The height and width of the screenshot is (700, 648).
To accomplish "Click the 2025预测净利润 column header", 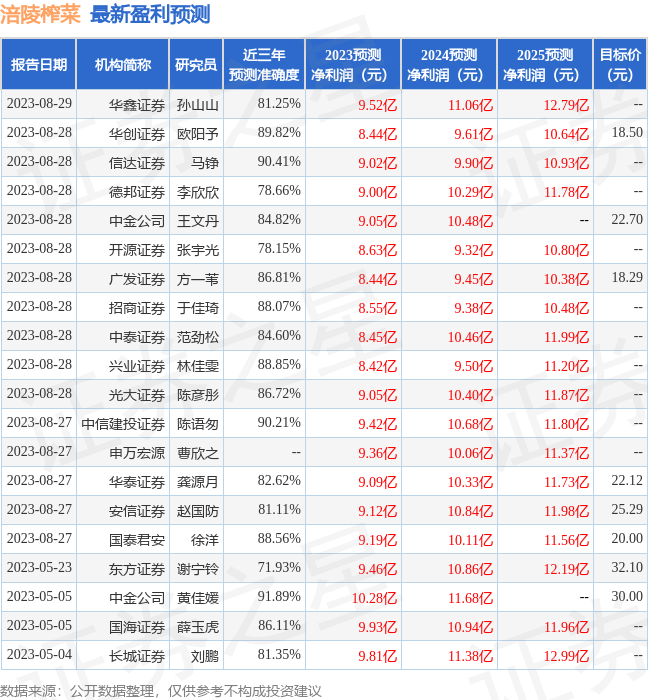I will point(545,65).
